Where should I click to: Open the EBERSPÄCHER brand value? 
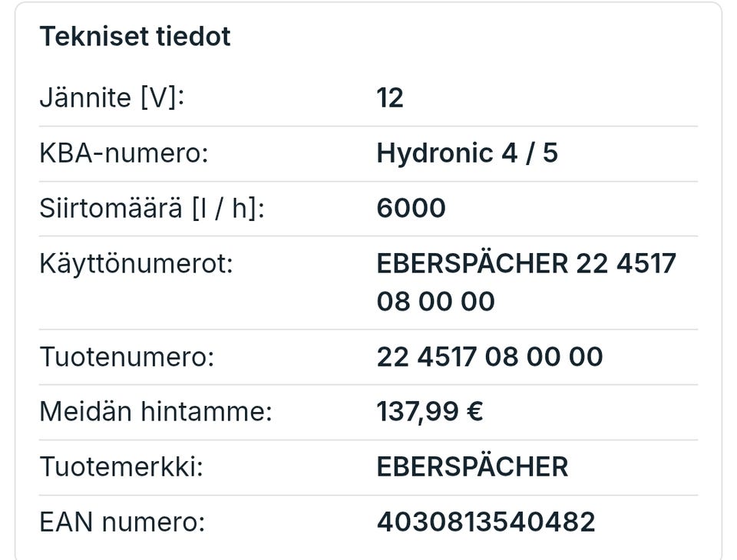tap(472, 466)
